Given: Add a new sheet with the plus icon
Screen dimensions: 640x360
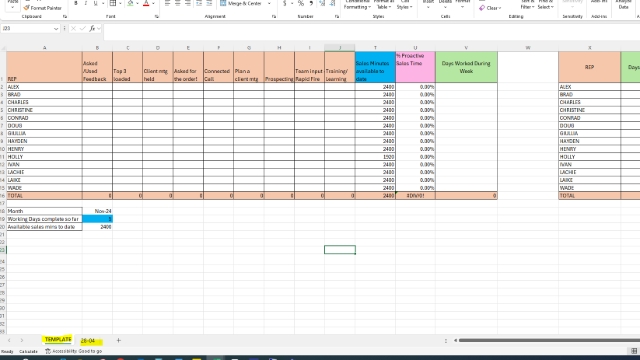Looking at the screenshot, I should pos(118,340).
